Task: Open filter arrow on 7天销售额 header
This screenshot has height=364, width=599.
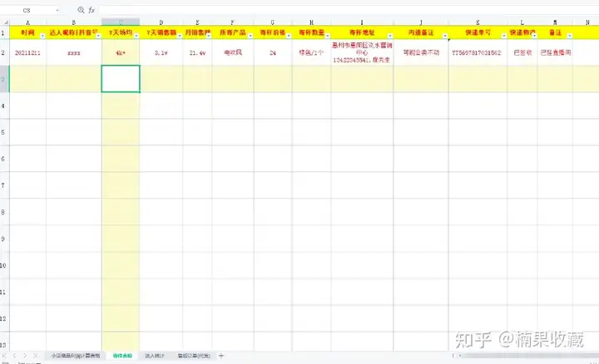Action: point(179,36)
